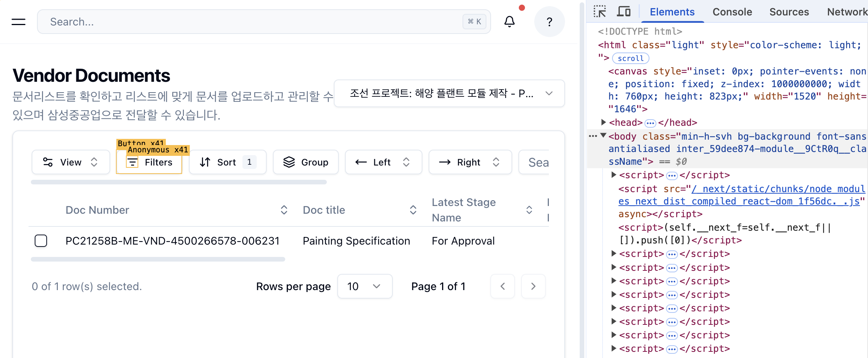Click sort arrows beside Doc Number
868x358 pixels.
(284, 210)
